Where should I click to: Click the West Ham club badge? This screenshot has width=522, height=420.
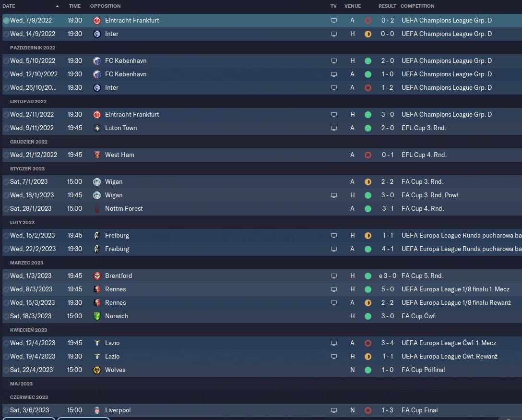tap(97, 155)
